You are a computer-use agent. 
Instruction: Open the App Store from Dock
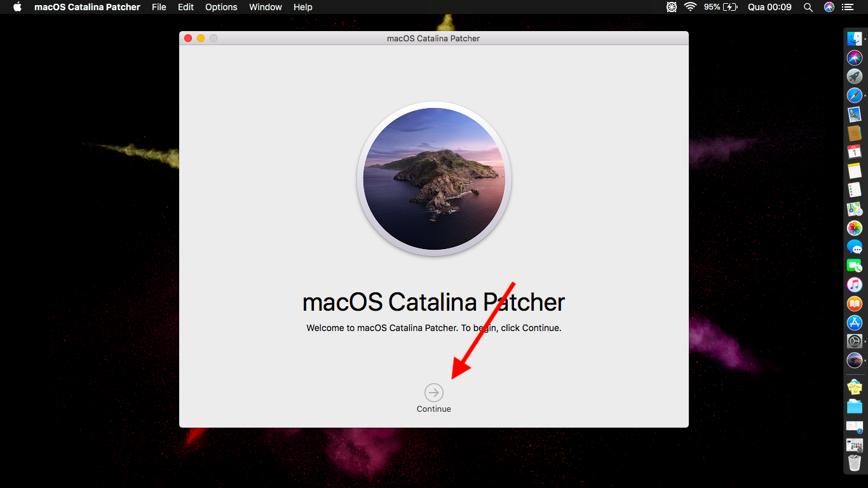(x=855, y=323)
